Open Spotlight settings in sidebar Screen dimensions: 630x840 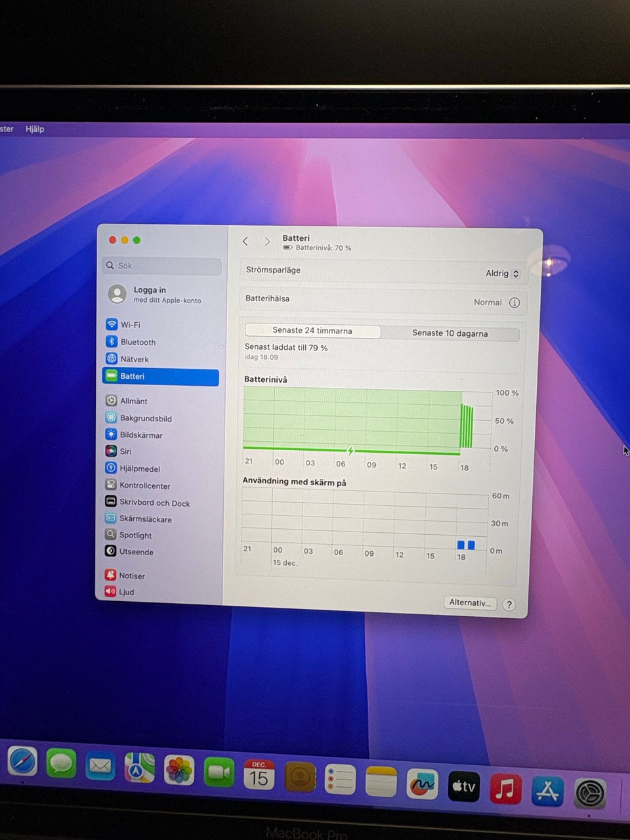coord(135,535)
